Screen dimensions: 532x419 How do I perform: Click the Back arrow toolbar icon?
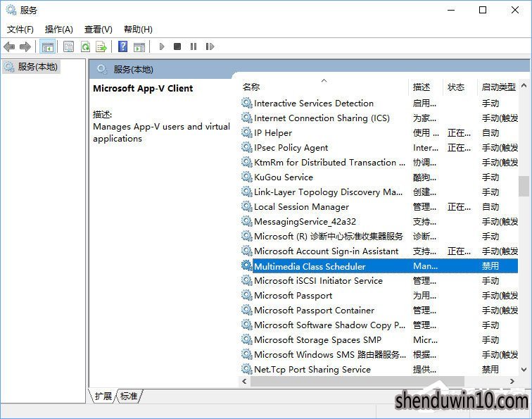pyautogui.click(x=9, y=46)
